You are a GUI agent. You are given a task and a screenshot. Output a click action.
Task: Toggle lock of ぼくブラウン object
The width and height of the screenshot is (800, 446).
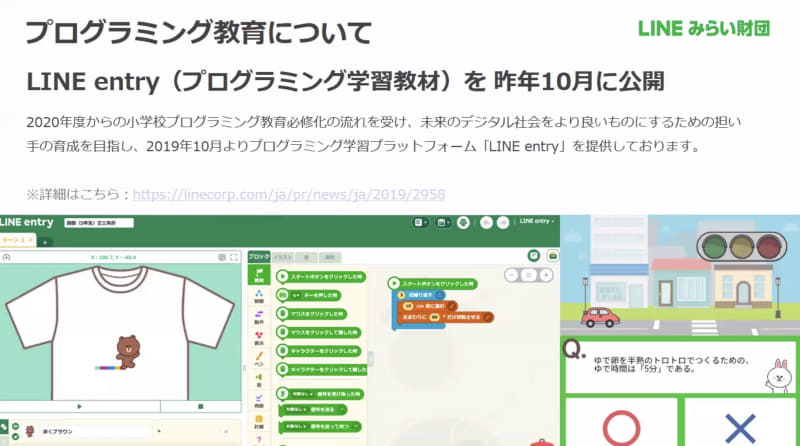pyautogui.click(x=16, y=436)
